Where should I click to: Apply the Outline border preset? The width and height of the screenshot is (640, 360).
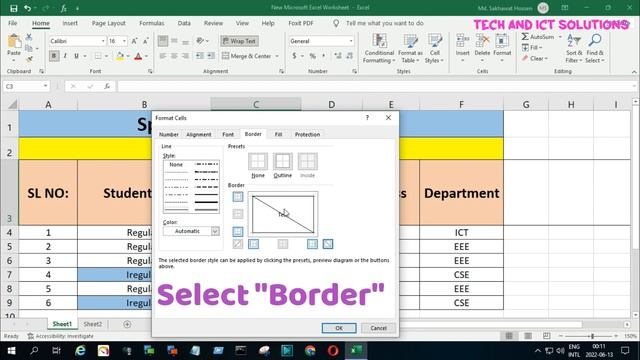[x=282, y=162]
